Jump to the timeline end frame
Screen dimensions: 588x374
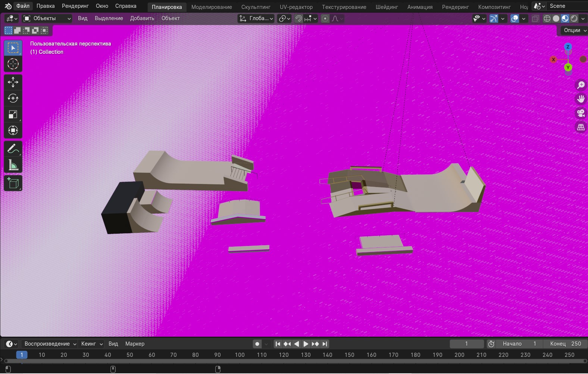(x=325, y=344)
